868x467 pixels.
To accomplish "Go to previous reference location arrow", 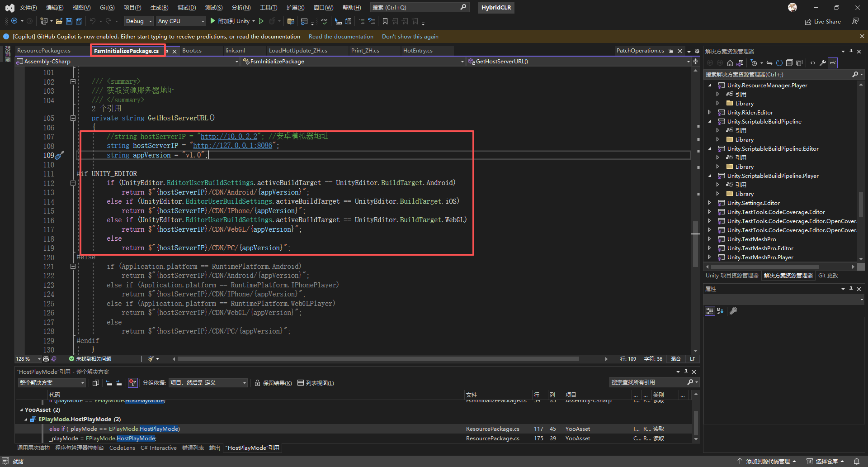I will pos(109,383).
